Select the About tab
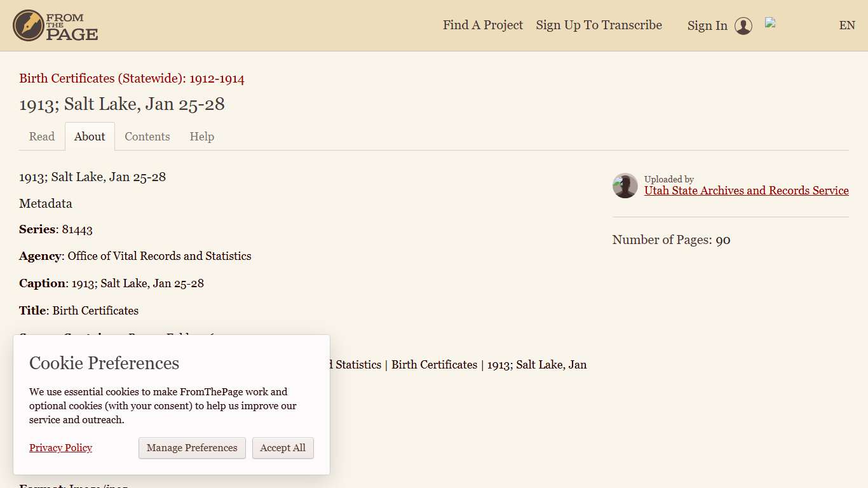The width and height of the screenshot is (868, 488). click(x=90, y=137)
